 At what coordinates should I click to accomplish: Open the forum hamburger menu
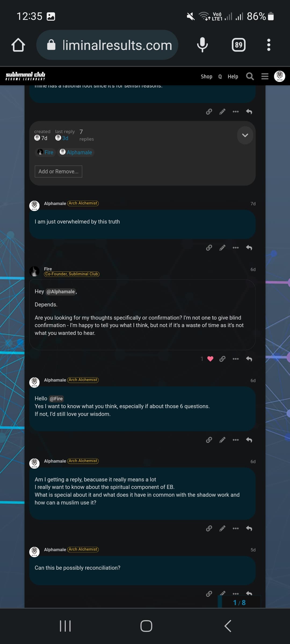tap(265, 76)
